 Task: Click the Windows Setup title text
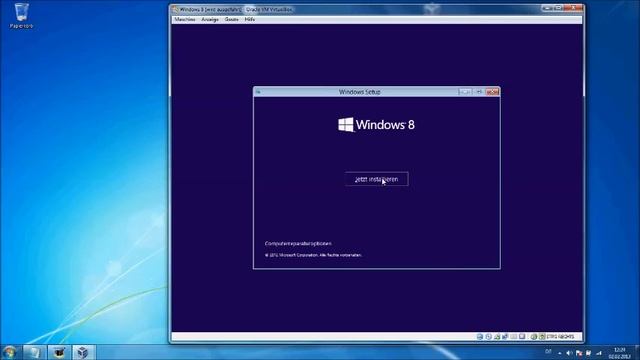359,92
